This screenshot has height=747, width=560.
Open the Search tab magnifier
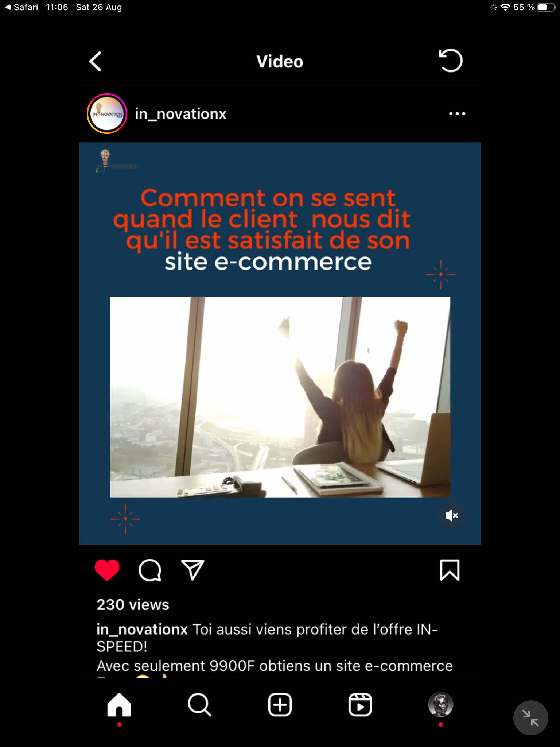click(199, 705)
